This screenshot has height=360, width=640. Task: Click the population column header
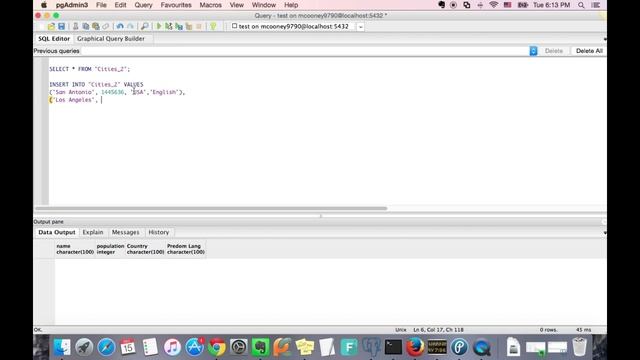coord(110,249)
